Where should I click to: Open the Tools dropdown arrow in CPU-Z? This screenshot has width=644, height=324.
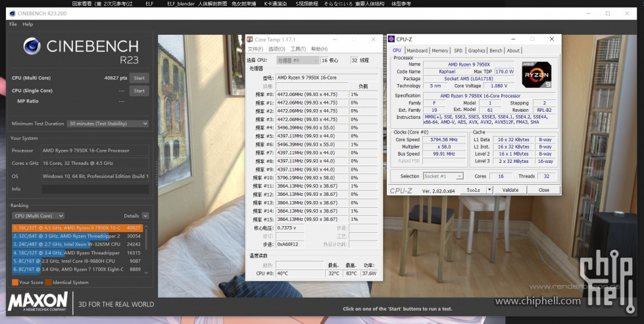tap(489, 190)
